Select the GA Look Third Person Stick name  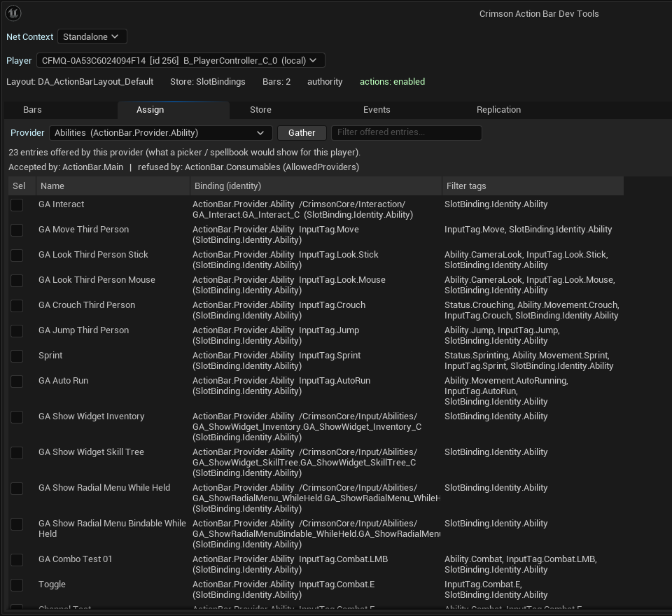pyautogui.click(x=93, y=255)
